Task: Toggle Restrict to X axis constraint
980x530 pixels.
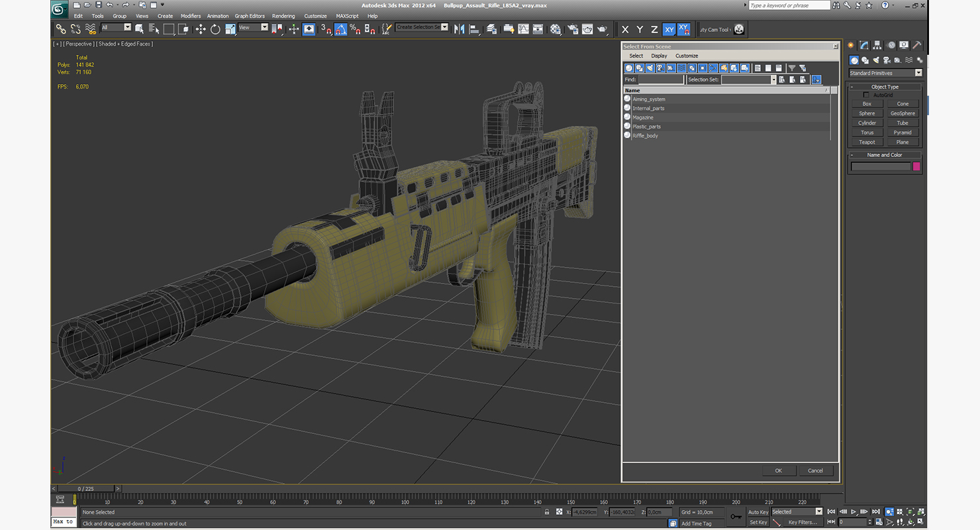Action: point(624,29)
